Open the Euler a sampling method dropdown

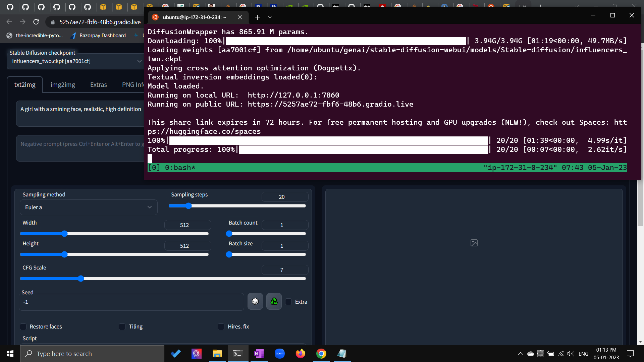89,207
